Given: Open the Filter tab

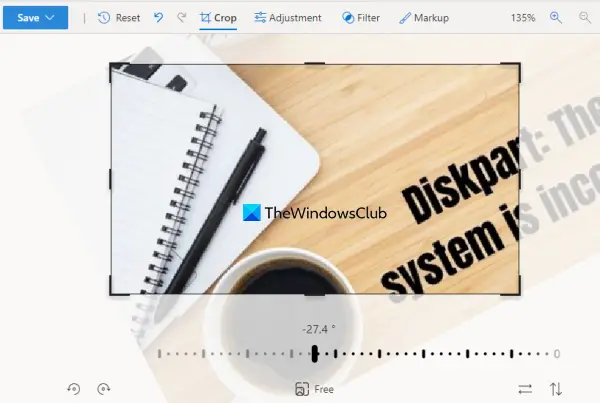Looking at the screenshot, I should coord(361,18).
